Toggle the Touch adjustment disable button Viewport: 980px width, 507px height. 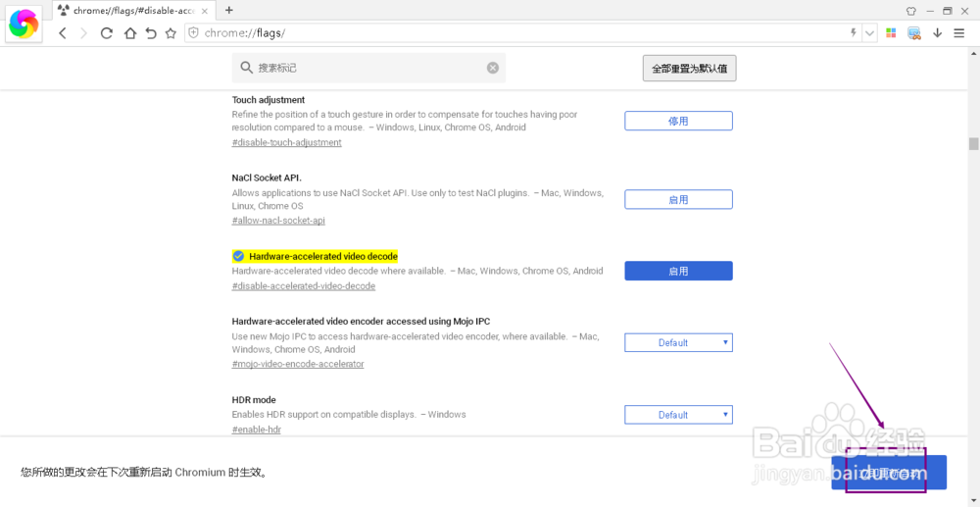click(678, 121)
